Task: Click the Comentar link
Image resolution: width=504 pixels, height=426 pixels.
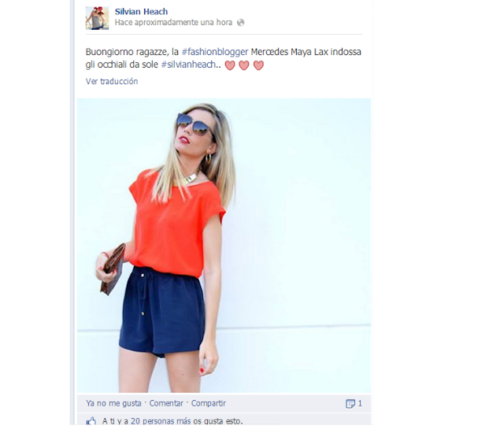Action: [x=166, y=403]
